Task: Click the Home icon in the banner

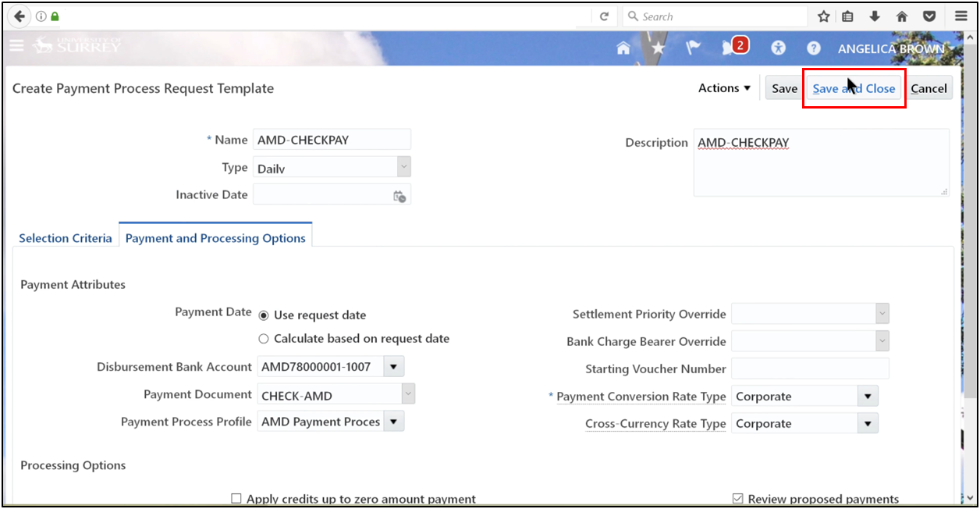Action: coord(623,48)
